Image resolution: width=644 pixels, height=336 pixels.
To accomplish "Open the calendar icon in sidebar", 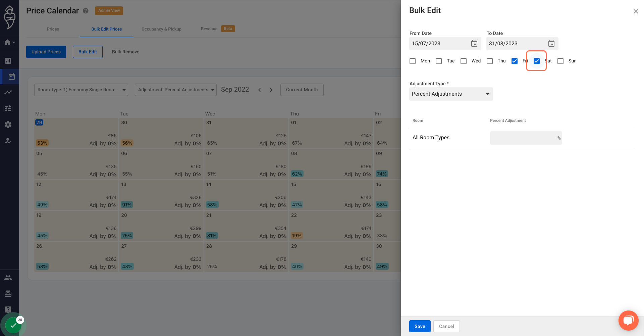I will pyautogui.click(x=11, y=77).
